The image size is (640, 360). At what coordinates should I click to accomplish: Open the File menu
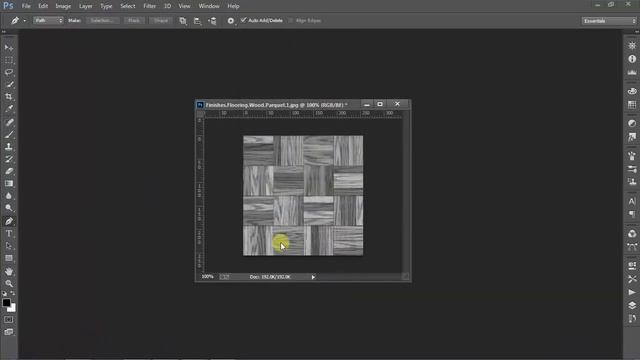click(x=26, y=6)
